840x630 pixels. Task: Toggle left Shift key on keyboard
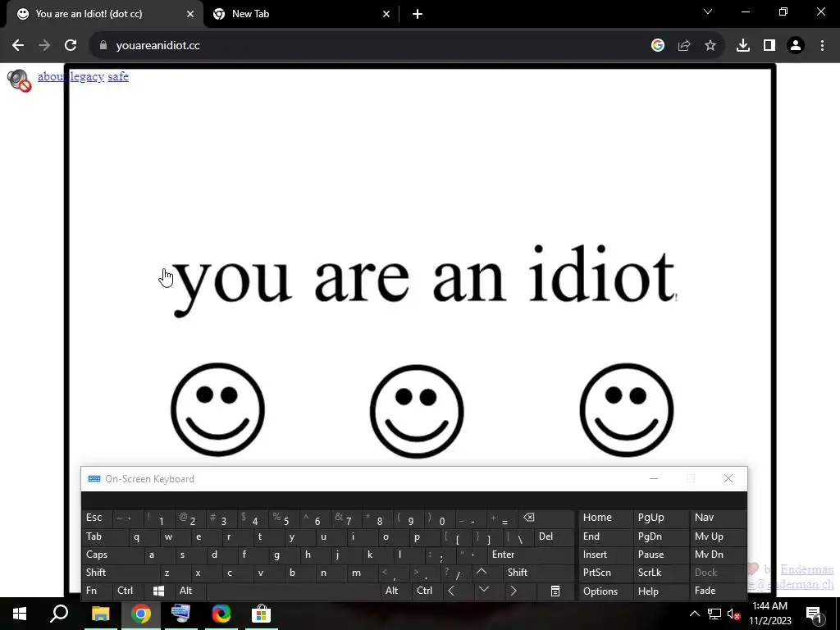121,572
